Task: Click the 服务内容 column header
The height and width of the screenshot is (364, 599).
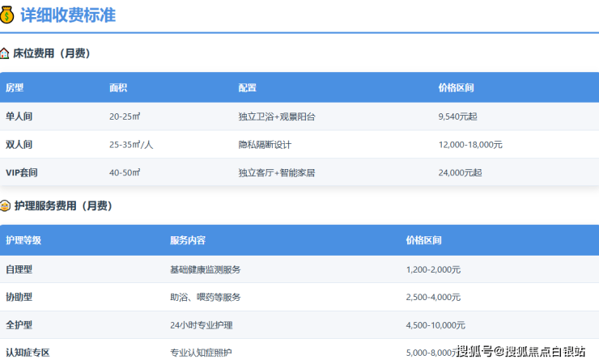Action: click(x=187, y=240)
